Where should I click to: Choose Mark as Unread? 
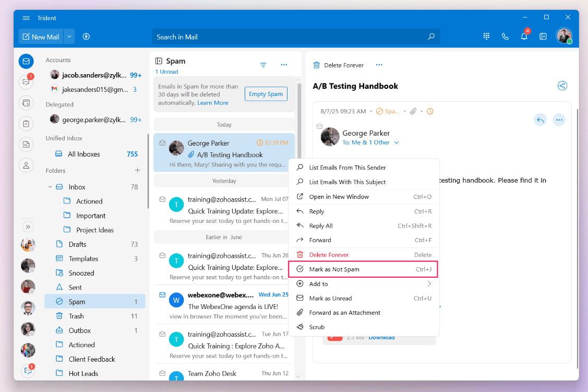[x=364, y=298]
